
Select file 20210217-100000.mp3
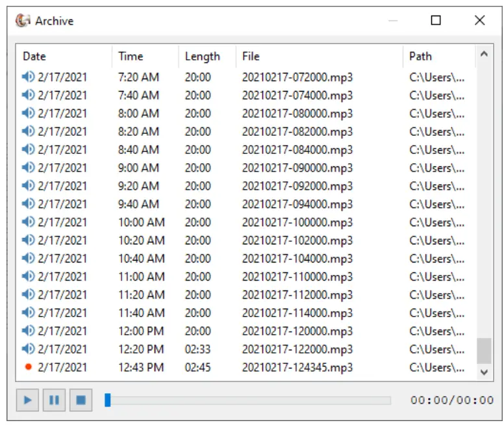297,222
